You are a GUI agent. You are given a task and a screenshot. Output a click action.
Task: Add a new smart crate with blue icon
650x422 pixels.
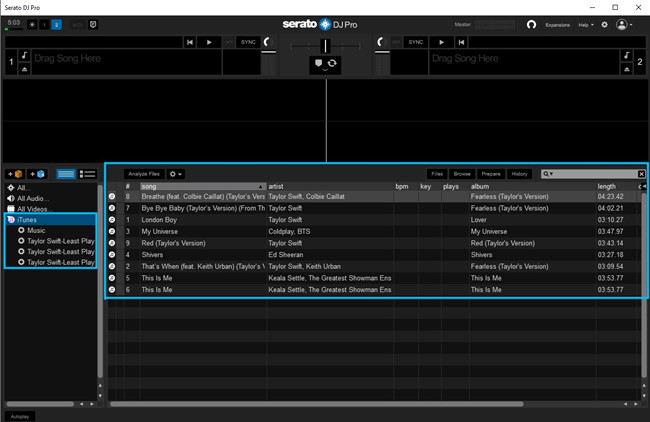click(37, 174)
